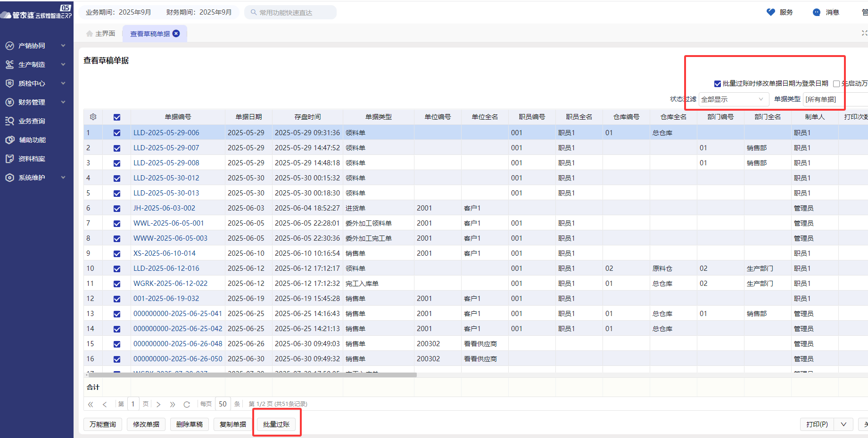Open 业务查询 in the sidebar
The image size is (868, 438).
[32, 121]
